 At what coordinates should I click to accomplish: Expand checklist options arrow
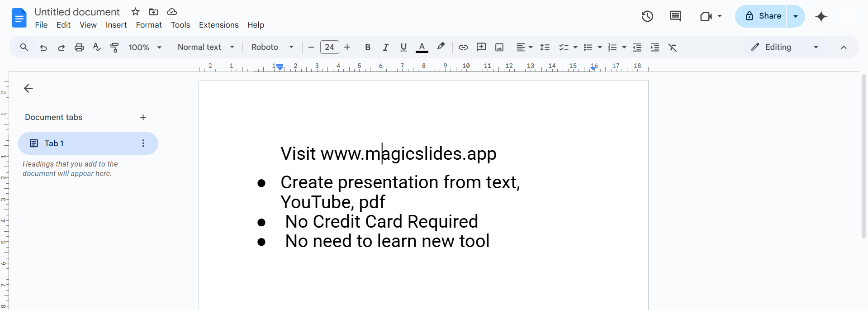point(575,47)
